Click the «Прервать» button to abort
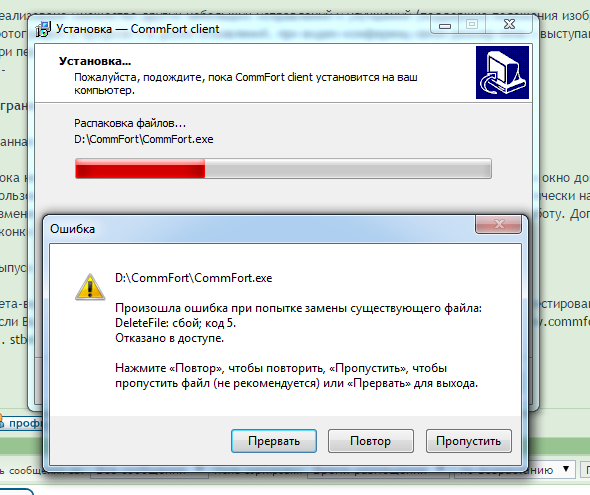The image size is (590, 495). (274, 441)
